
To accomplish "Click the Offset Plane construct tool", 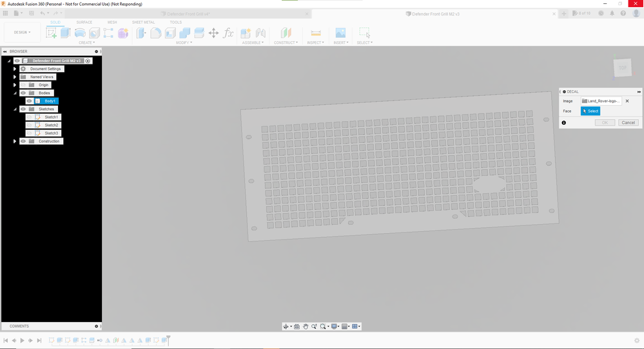I will tap(286, 33).
